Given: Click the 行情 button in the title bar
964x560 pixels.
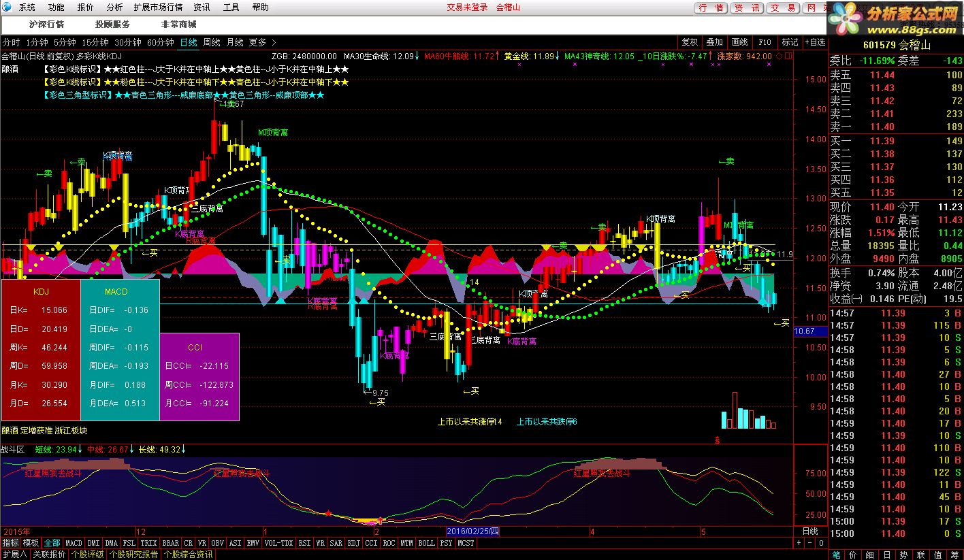Looking at the screenshot, I should point(711,8).
